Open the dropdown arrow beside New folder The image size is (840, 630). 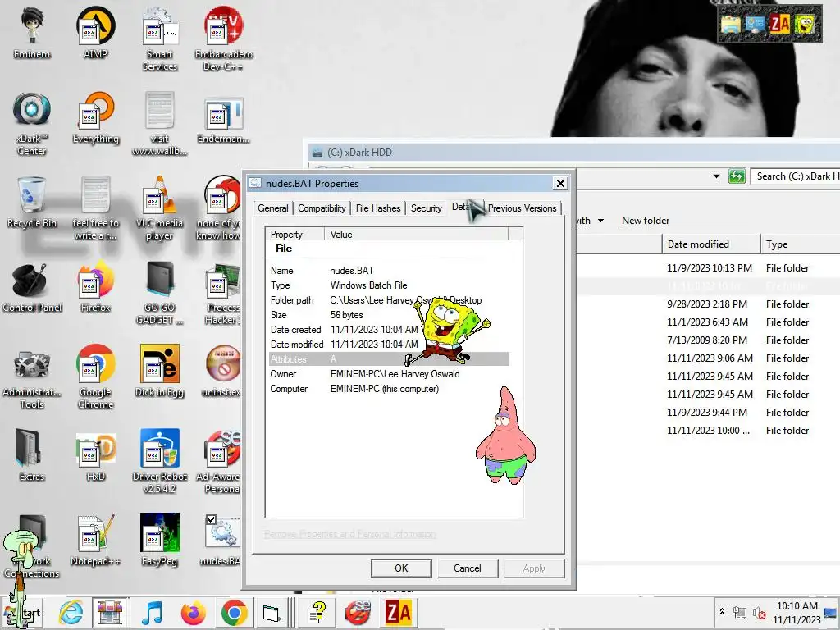[x=600, y=220]
